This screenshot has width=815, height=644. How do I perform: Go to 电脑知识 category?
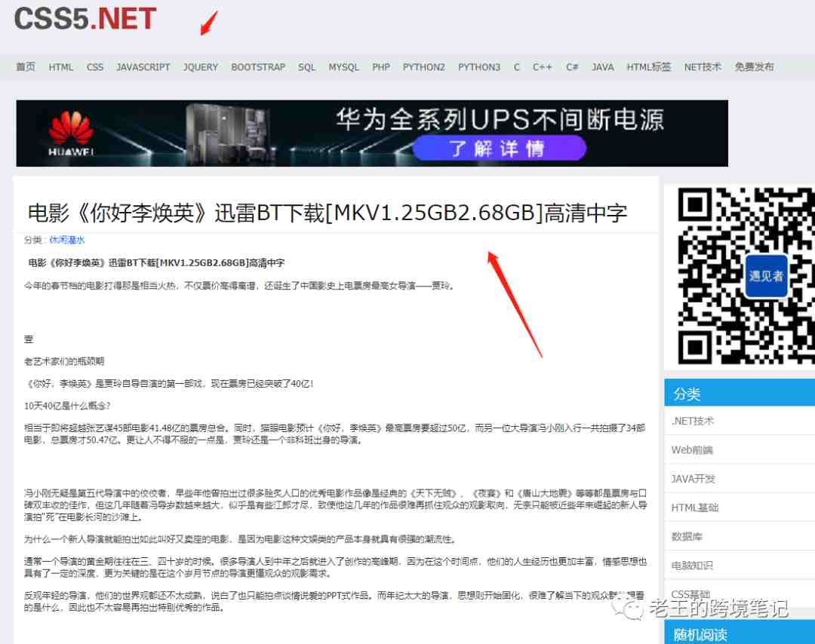point(692,565)
